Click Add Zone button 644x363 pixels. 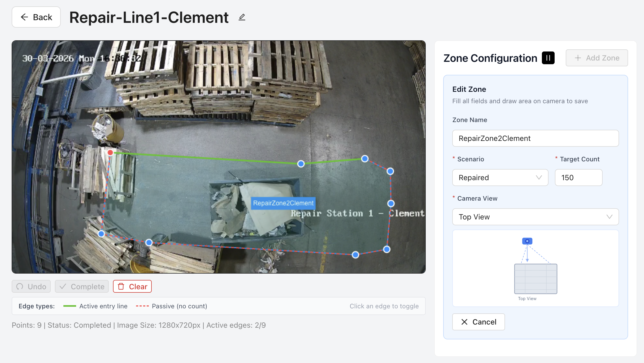coord(597,58)
